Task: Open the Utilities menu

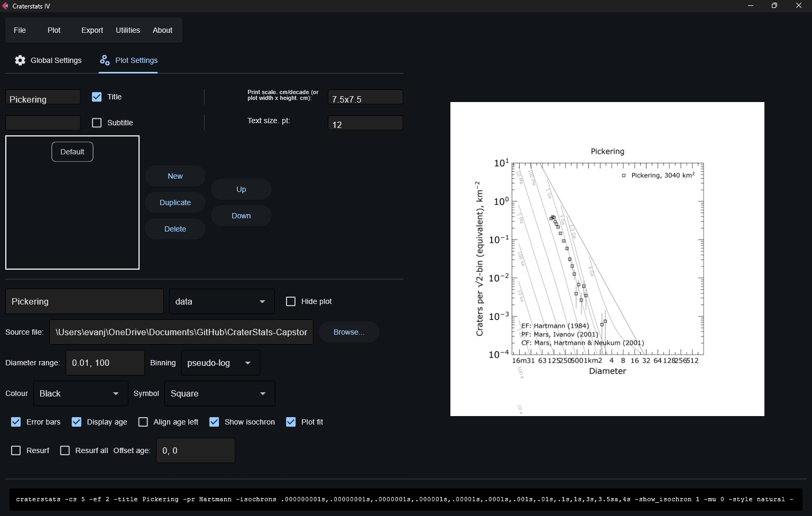Action: pyautogui.click(x=127, y=30)
